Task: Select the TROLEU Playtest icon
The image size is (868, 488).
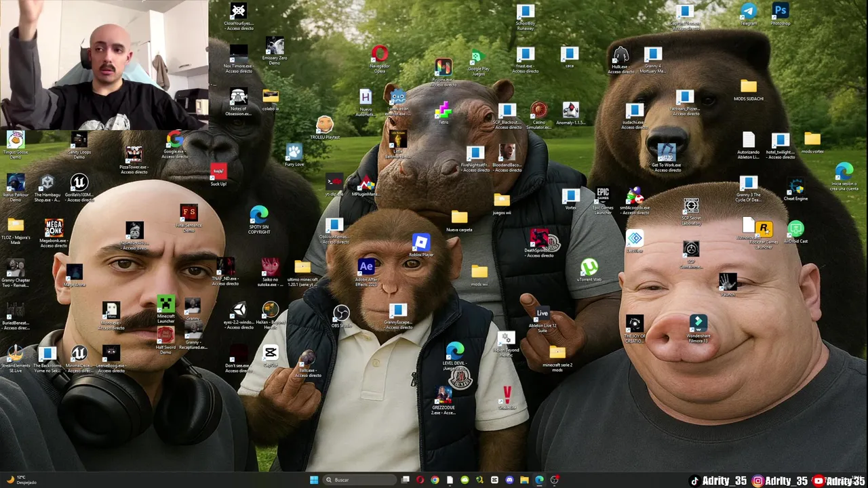Action: point(325,128)
